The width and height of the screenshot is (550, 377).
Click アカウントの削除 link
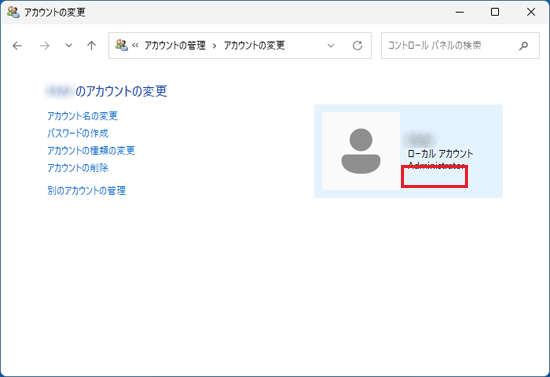click(78, 168)
